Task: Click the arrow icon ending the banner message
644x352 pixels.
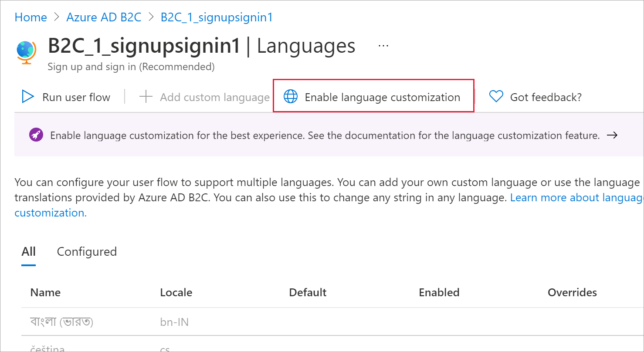Action: 613,135
